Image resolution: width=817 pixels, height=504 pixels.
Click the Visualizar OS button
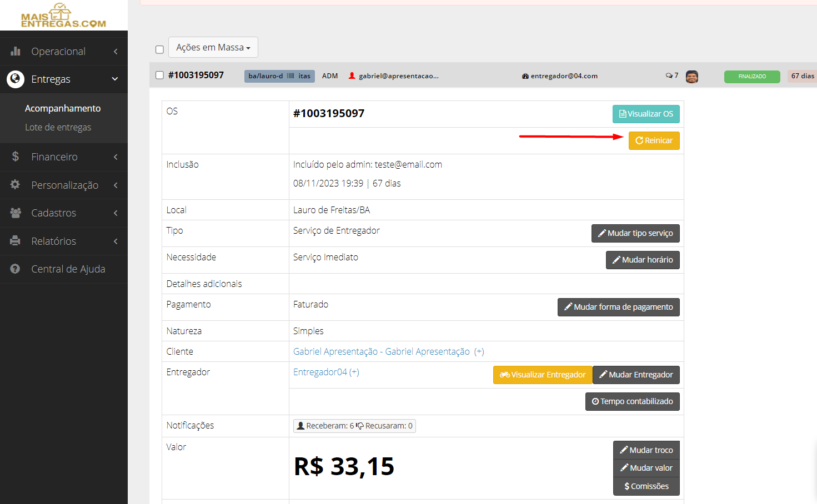[x=646, y=114]
